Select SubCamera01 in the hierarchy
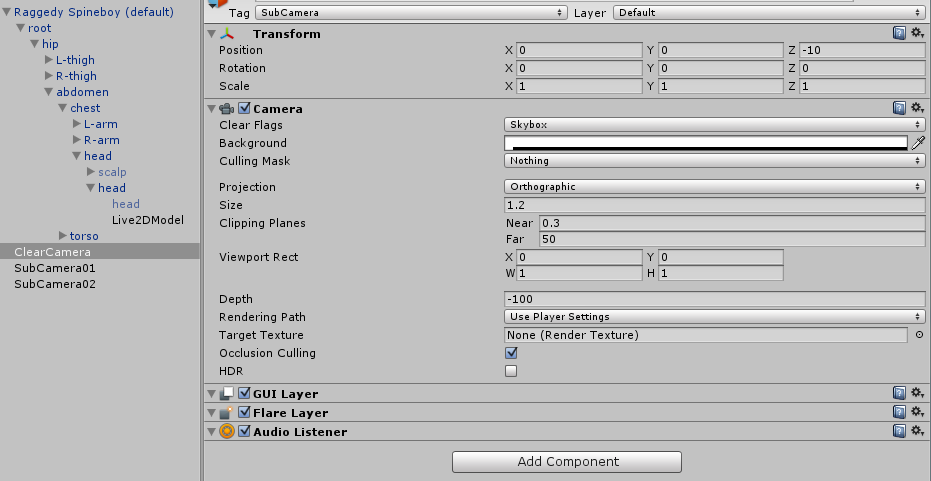931x481 pixels. coord(55,268)
